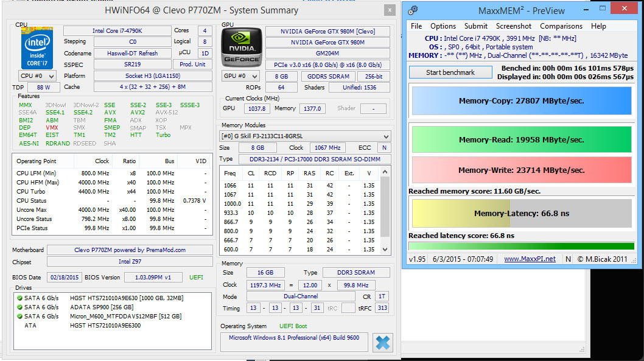Open the Comparisons menu in MaxxMEM
The height and width of the screenshot is (361, 644).
pyautogui.click(x=561, y=26)
